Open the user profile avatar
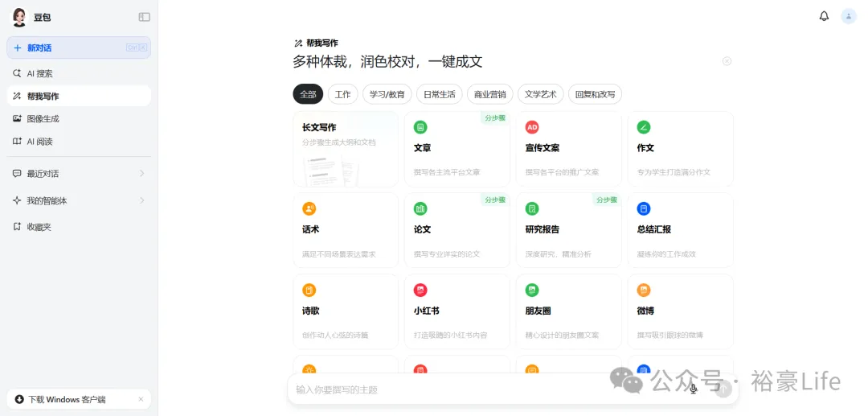 click(x=849, y=16)
